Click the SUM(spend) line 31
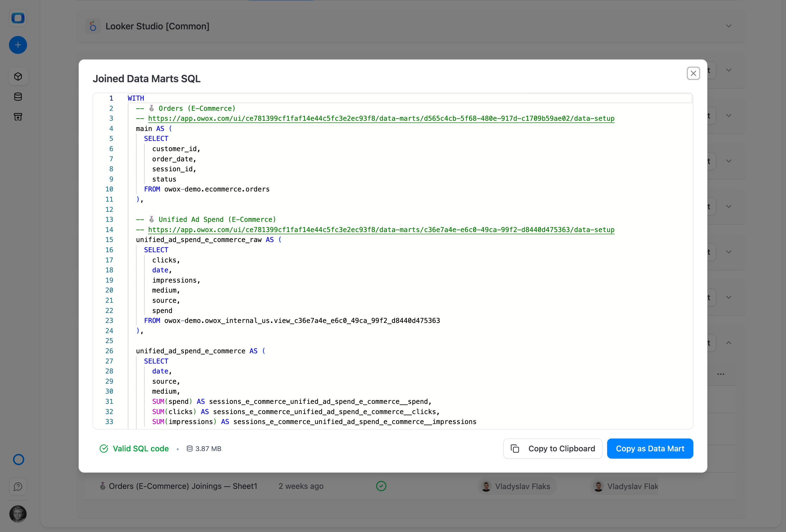786x532 pixels. [292, 401]
